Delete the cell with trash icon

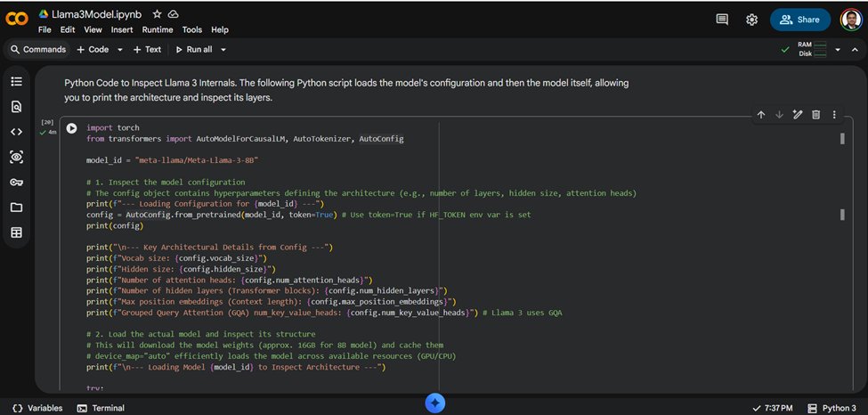pyautogui.click(x=816, y=115)
